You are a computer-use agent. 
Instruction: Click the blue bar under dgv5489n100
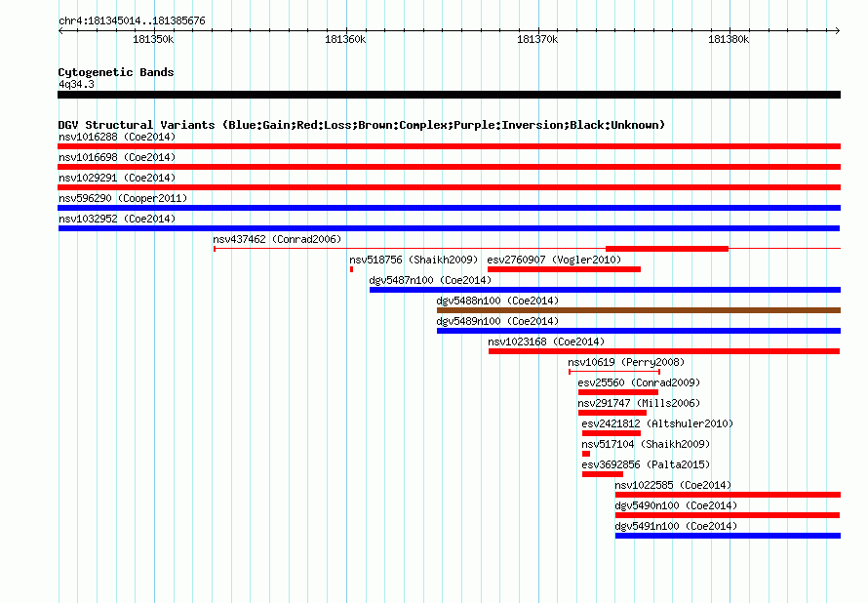639,331
